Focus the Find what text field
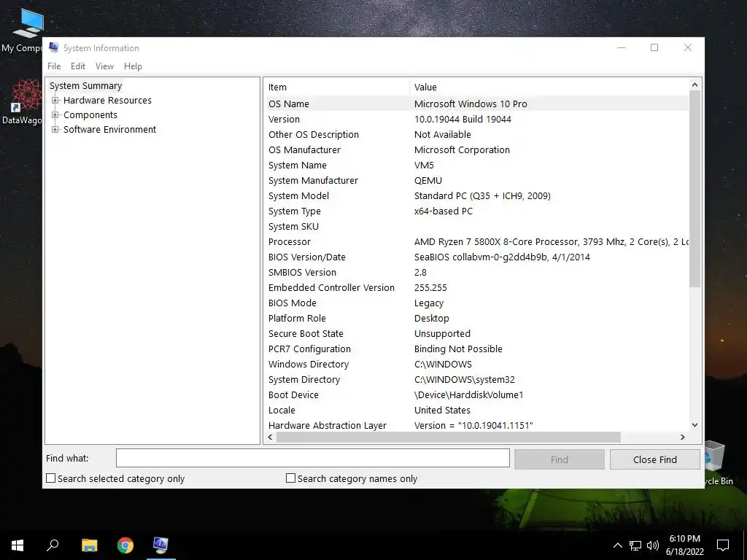The height and width of the screenshot is (560, 747). pos(312,458)
